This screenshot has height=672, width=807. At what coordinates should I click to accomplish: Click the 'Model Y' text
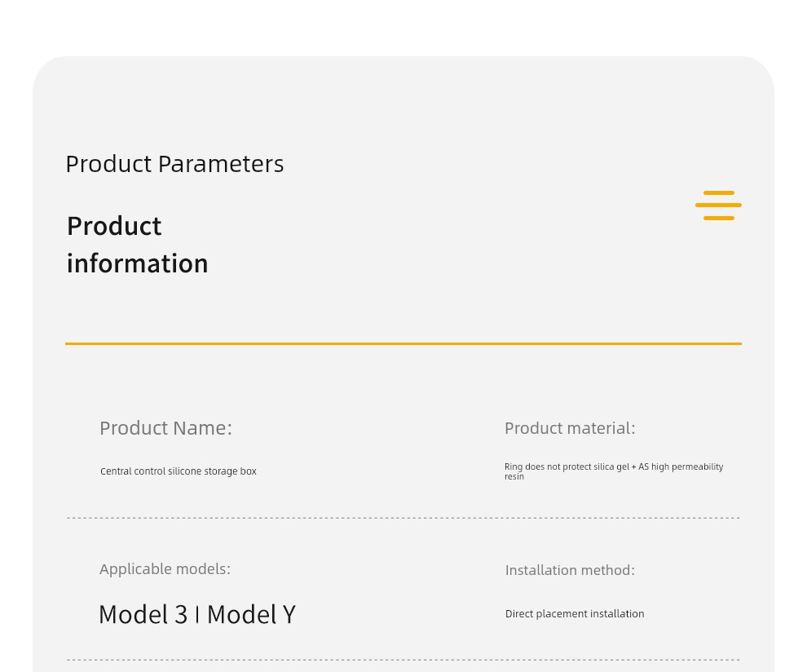click(x=251, y=614)
